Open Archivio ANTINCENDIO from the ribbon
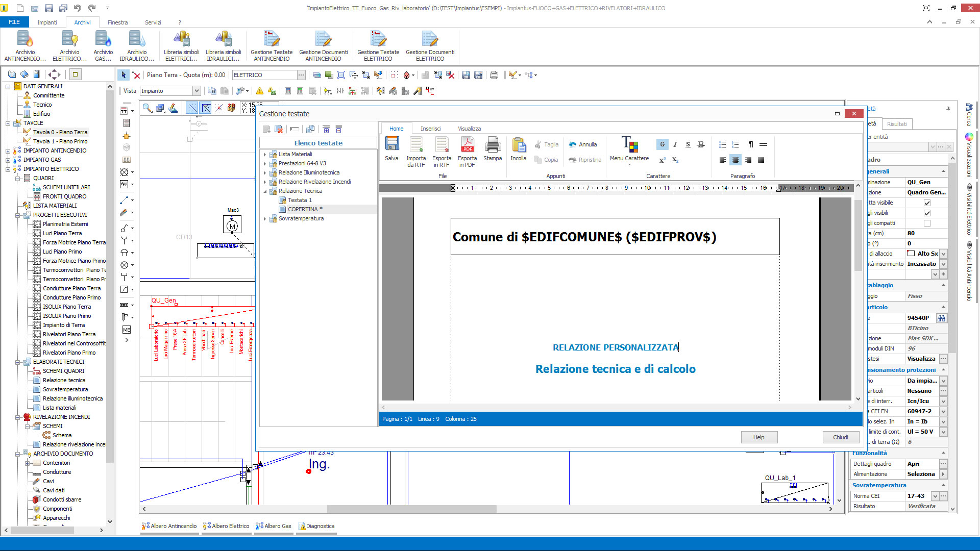The image size is (980, 551). click(25, 45)
